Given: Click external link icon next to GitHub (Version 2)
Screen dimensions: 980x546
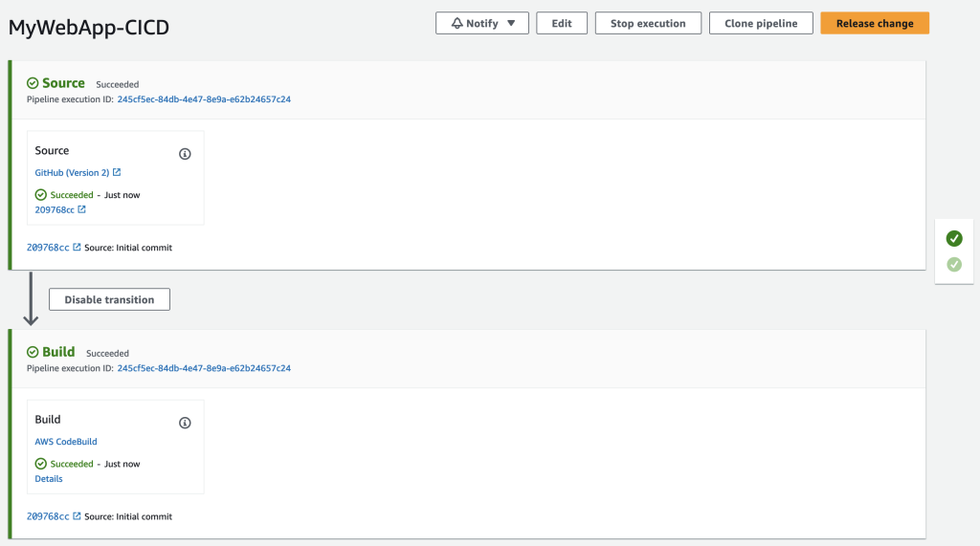Looking at the screenshot, I should 117,172.
